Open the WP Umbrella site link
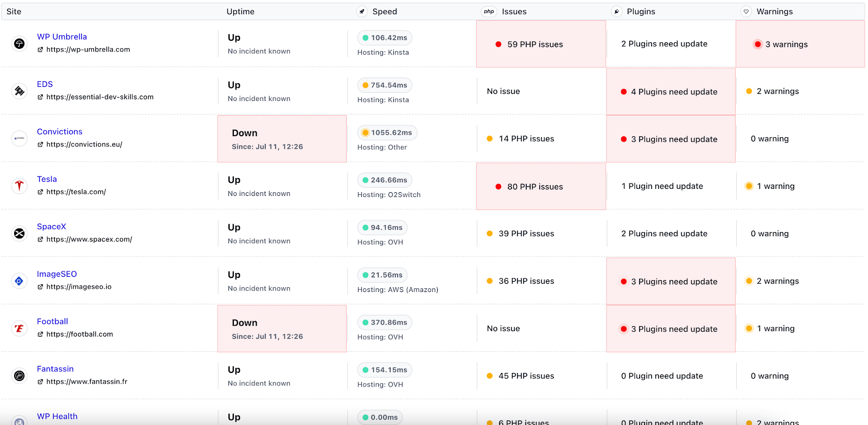The image size is (868, 425). point(62,36)
